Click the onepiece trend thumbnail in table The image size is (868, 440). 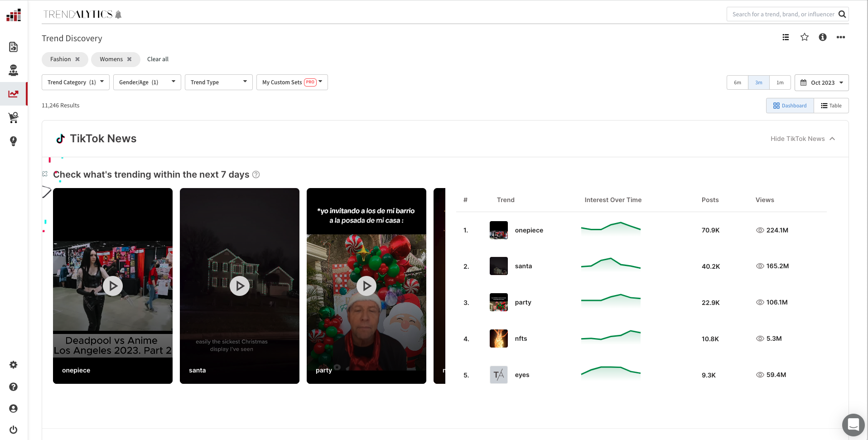[x=499, y=230]
